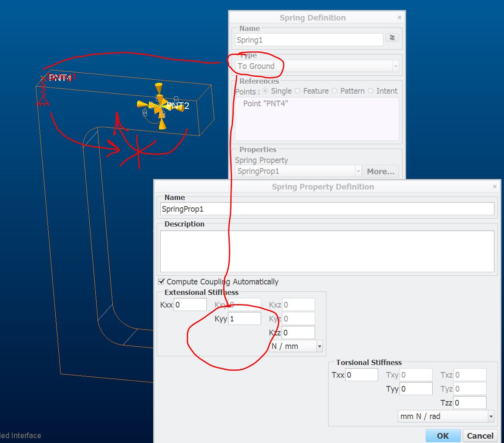The height and width of the screenshot is (443, 504).
Task: Click the Spring1 name input field
Action: 309,40
